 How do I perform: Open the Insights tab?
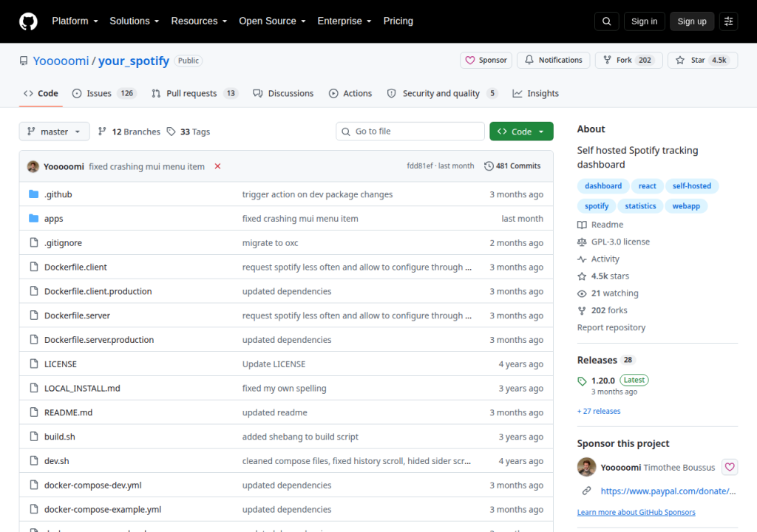536,93
